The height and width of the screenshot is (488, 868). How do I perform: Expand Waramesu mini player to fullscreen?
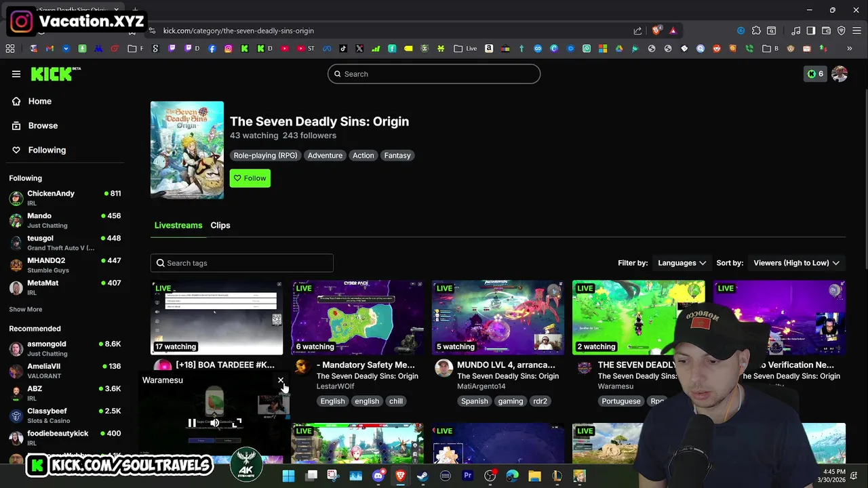[x=237, y=423]
